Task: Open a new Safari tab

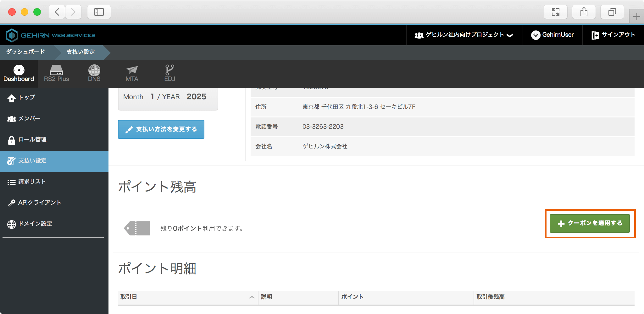Action: 636,17
